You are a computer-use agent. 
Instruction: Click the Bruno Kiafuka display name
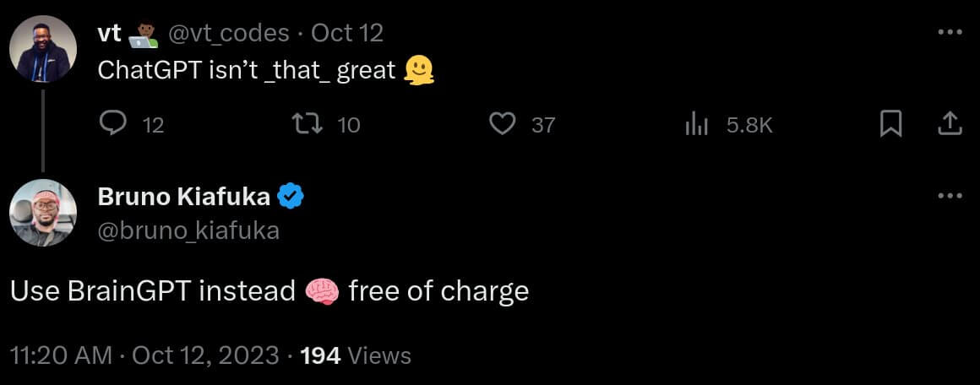tap(184, 198)
